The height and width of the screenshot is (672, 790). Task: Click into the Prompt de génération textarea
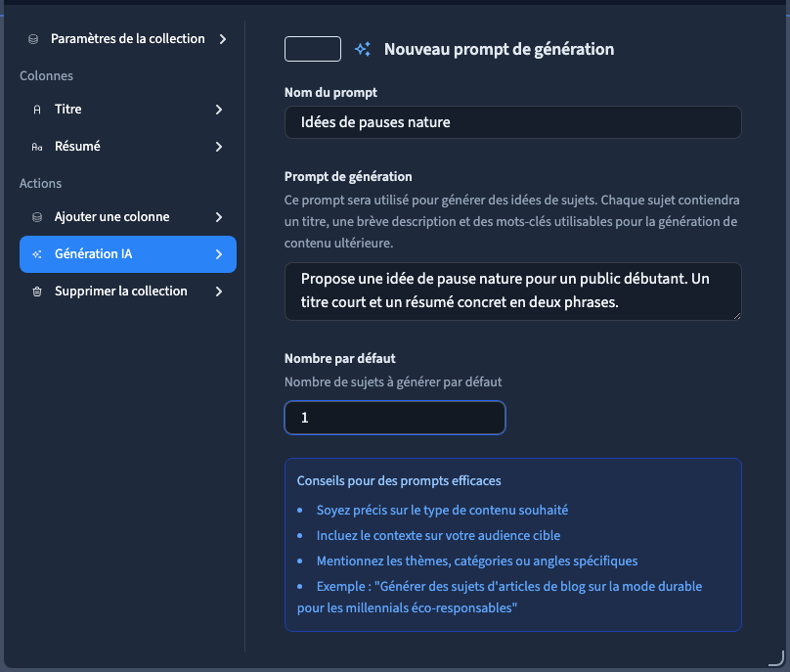[x=513, y=291]
